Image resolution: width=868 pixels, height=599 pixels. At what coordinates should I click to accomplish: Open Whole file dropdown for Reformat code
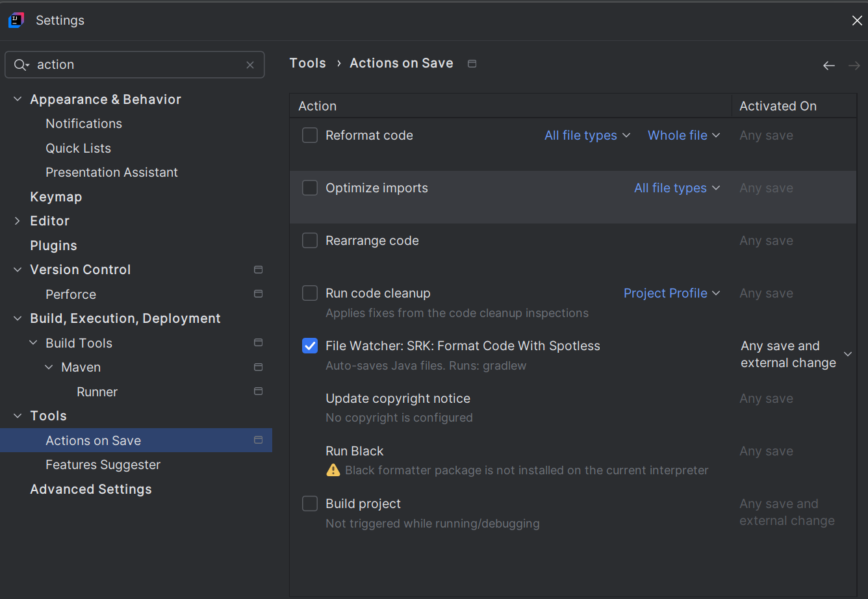click(683, 135)
